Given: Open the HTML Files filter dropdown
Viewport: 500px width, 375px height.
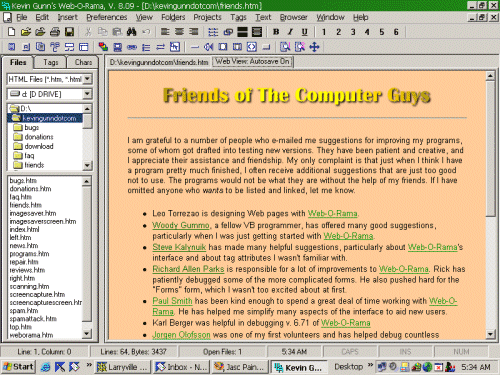Looking at the screenshot, I should [x=87, y=79].
